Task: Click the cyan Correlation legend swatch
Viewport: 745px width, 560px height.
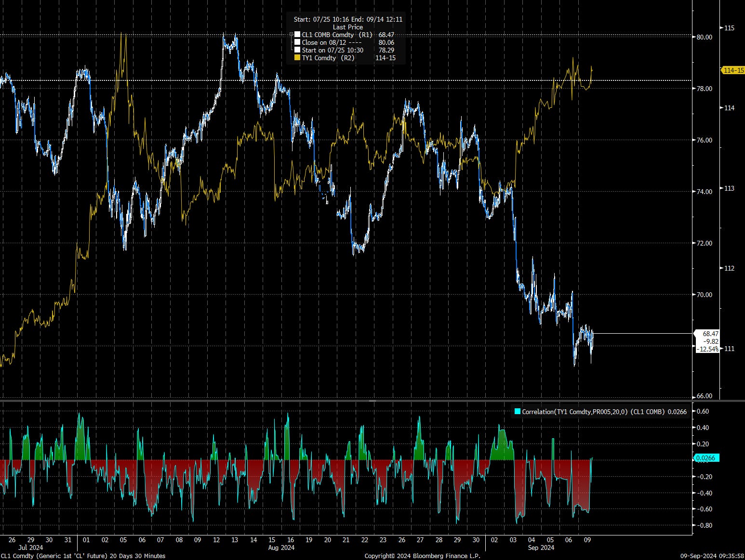Action: point(517,412)
